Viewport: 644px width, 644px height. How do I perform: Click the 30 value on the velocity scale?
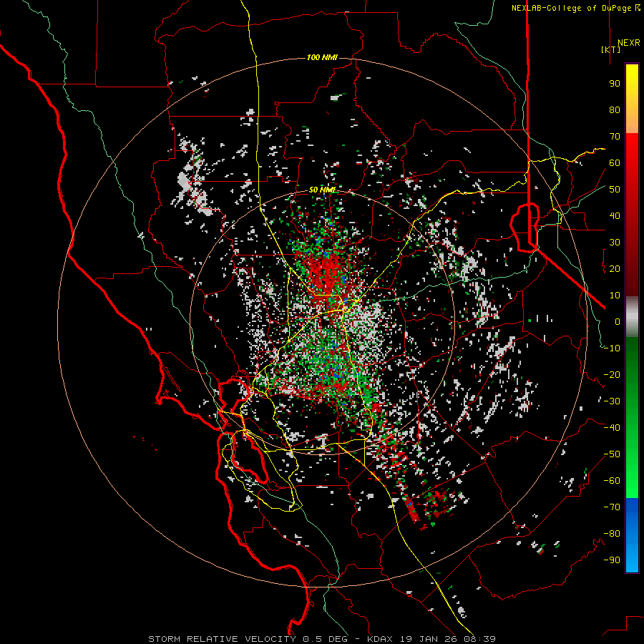[x=615, y=243]
